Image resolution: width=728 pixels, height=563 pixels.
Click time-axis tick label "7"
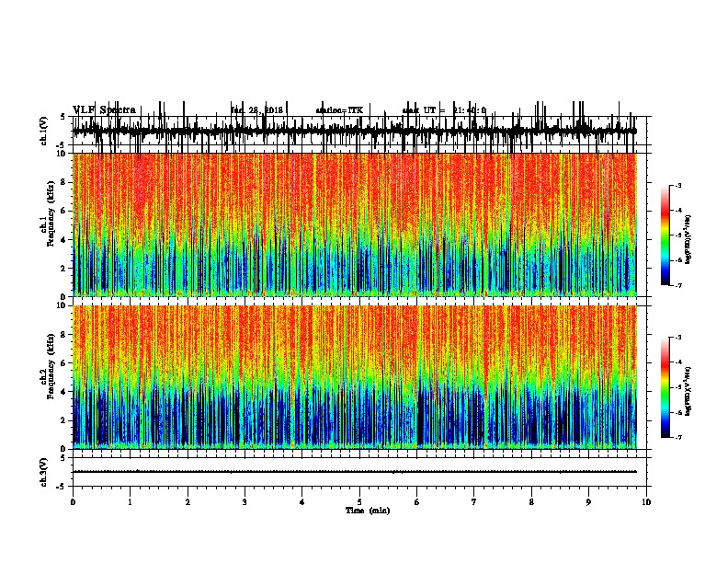click(474, 502)
